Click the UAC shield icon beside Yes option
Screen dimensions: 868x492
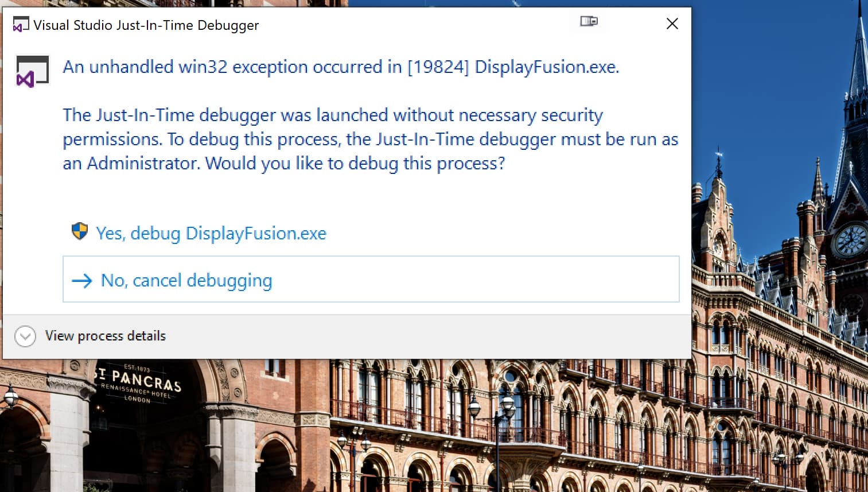[80, 231]
